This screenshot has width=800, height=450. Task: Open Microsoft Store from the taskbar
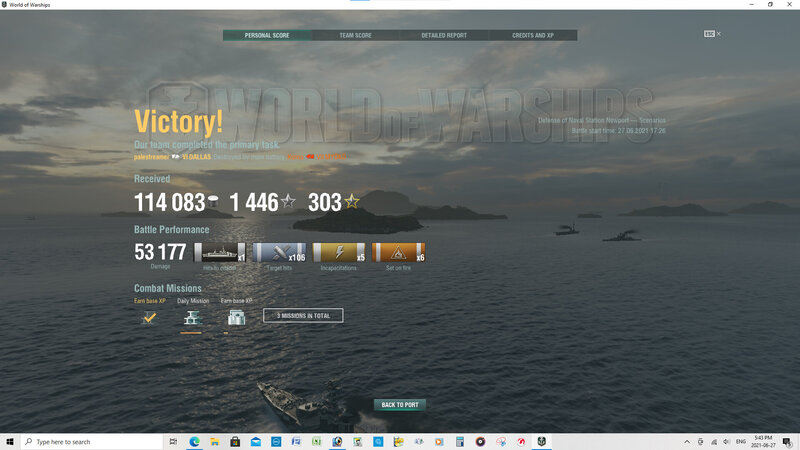click(x=235, y=442)
